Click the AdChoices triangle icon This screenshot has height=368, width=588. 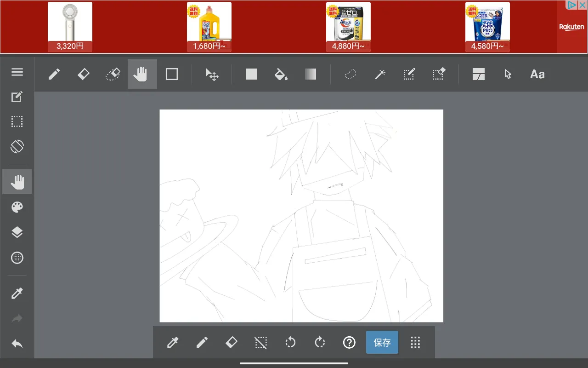click(572, 5)
